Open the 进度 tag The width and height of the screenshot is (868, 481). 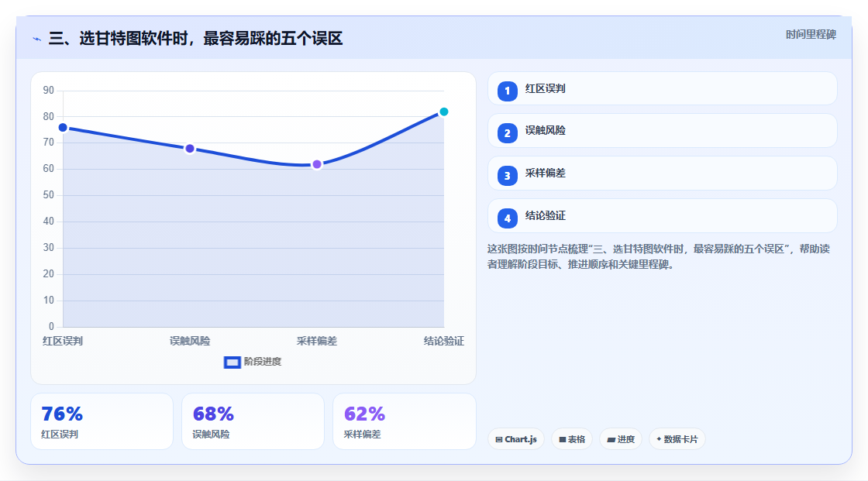coord(621,439)
